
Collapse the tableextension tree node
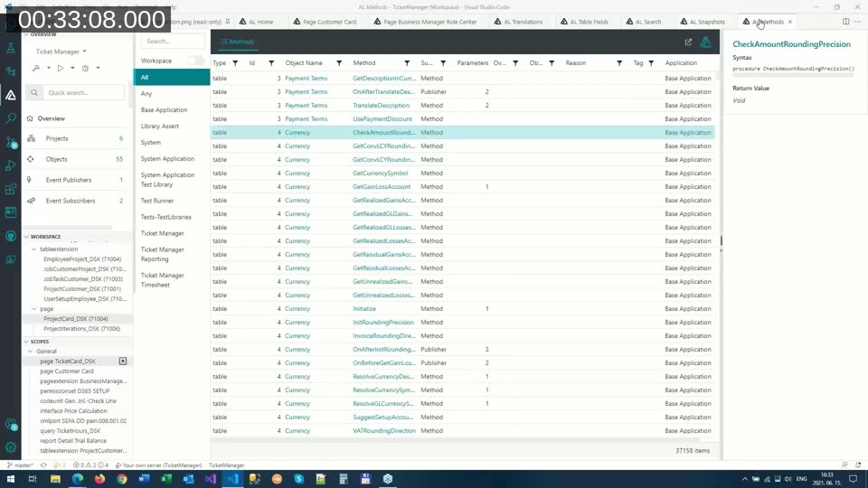click(34, 249)
